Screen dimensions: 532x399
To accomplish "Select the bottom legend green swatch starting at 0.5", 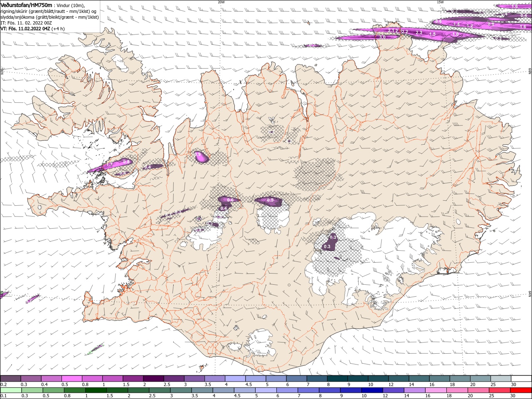I will [53, 390].
